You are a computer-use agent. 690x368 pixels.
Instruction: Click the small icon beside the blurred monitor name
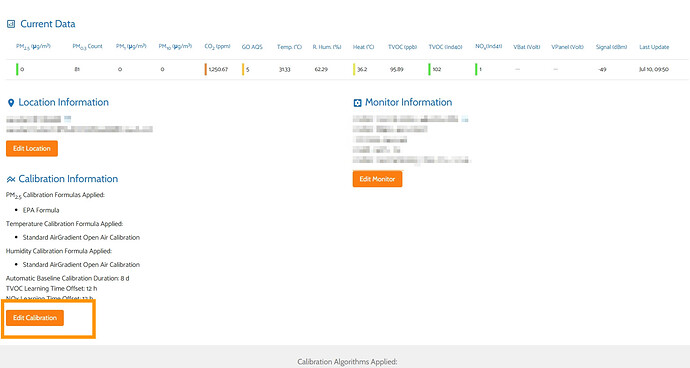tap(465, 119)
